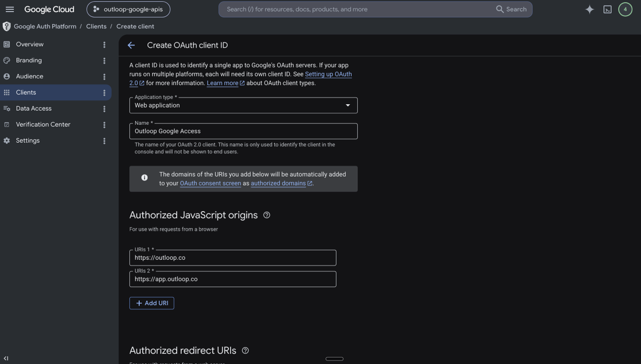Open more options for Clients
The image size is (641, 364).
[x=104, y=93]
